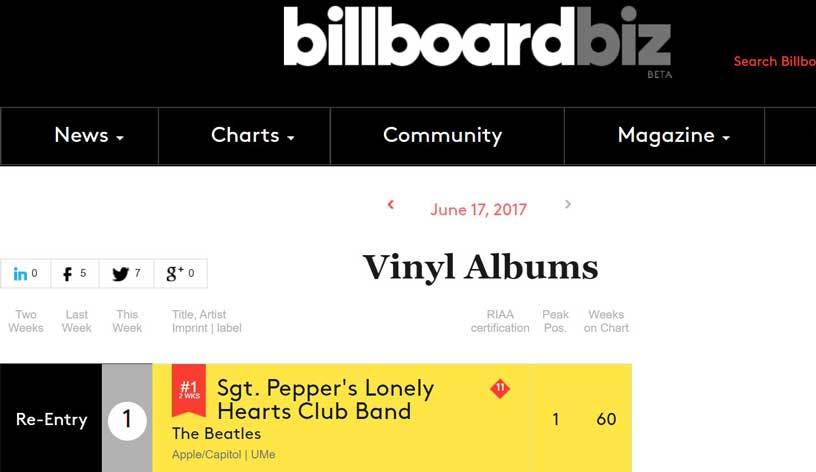
Task: Share the chart on Google Plus
Action: tap(180, 273)
